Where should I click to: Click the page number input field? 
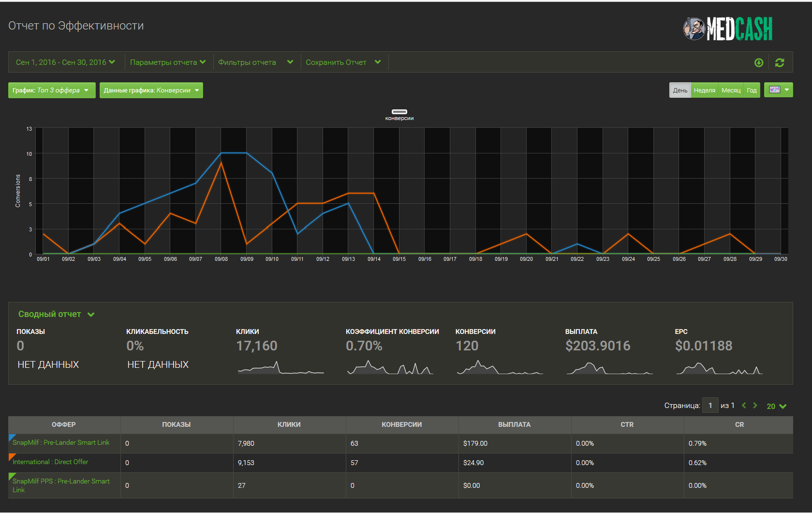(x=710, y=406)
